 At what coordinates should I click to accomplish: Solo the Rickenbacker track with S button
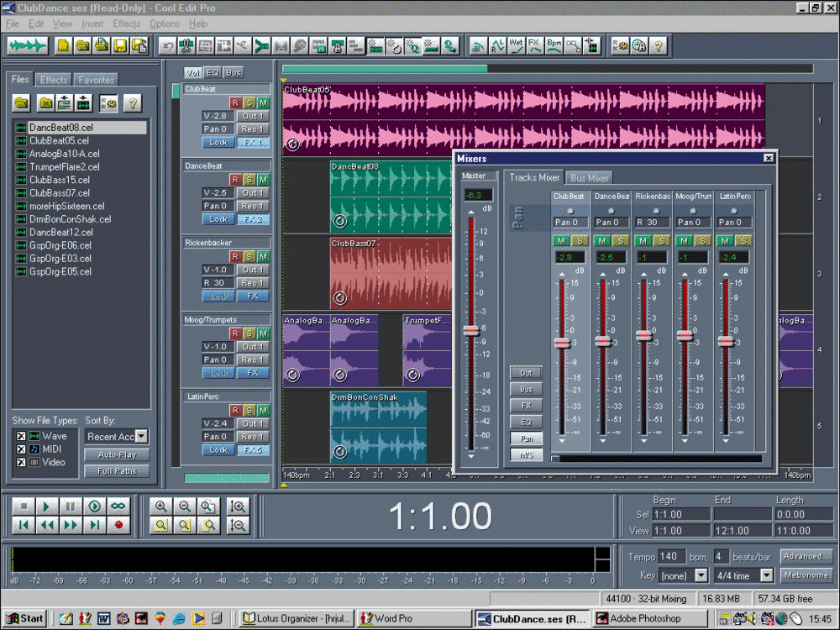click(250, 256)
